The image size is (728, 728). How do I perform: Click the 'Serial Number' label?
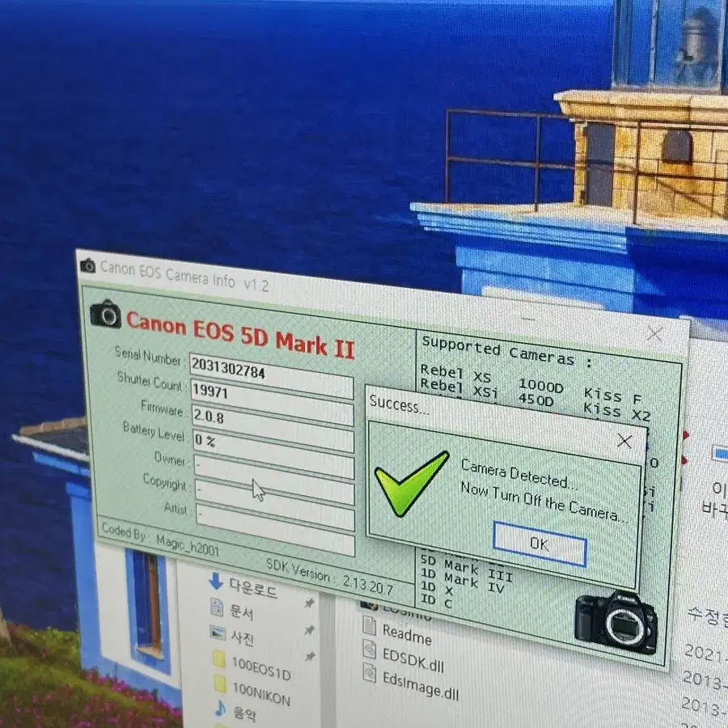(148, 356)
